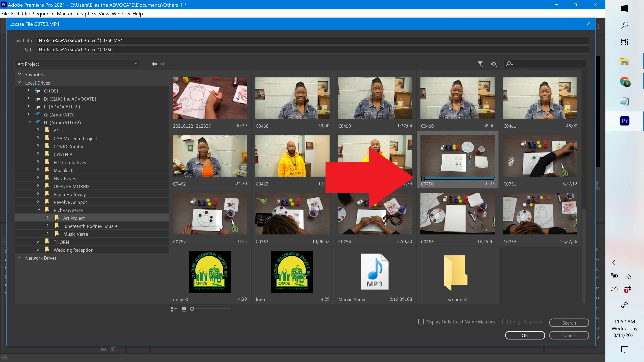The height and width of the screenshot is (362, 644).
Task: Select the C0751 clip thumbnail
Action: (540, 156)
